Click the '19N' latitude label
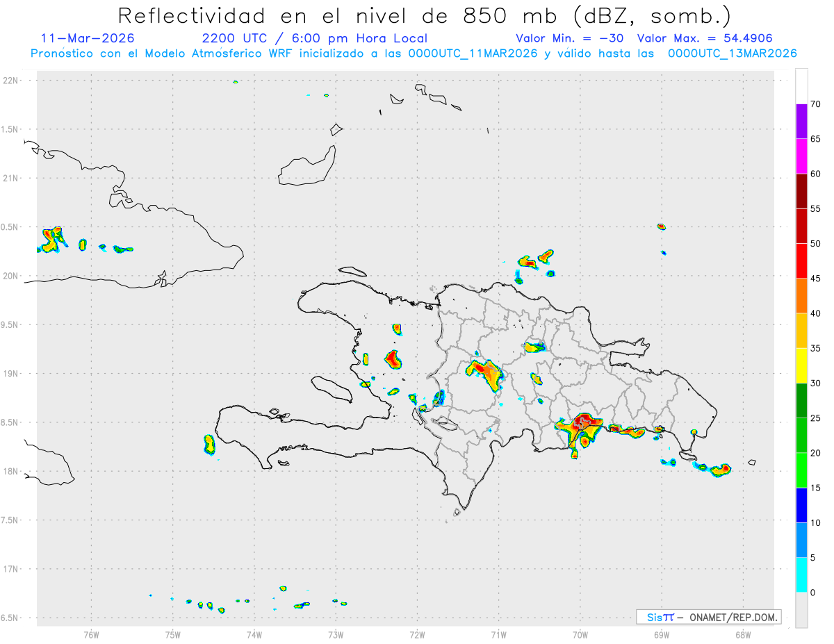The height and width of the screenshot is (644, 834). coord(10,373)
